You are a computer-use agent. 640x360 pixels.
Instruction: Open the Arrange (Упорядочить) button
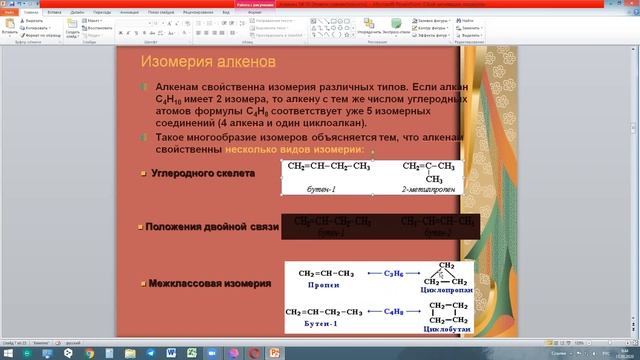pyautogui.click(x=369, y=27)
